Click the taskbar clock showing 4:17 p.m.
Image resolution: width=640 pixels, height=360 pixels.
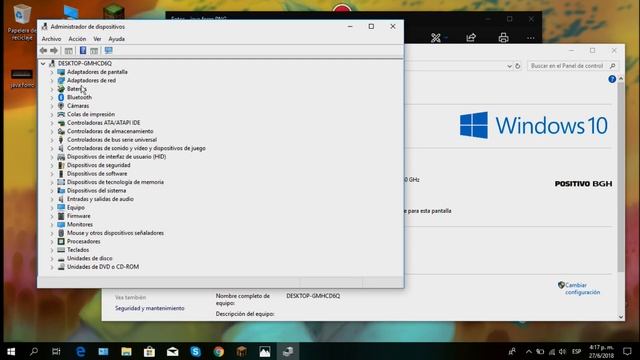pyautogui.click(x=601, y=351)
